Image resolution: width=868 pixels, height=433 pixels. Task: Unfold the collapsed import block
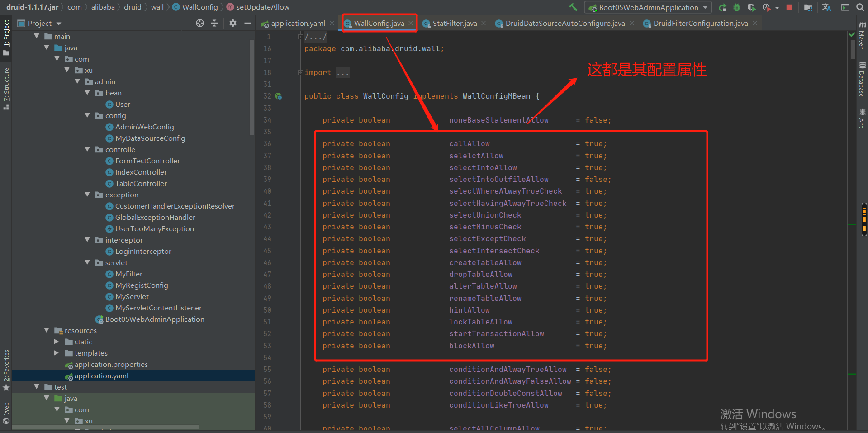300,72
